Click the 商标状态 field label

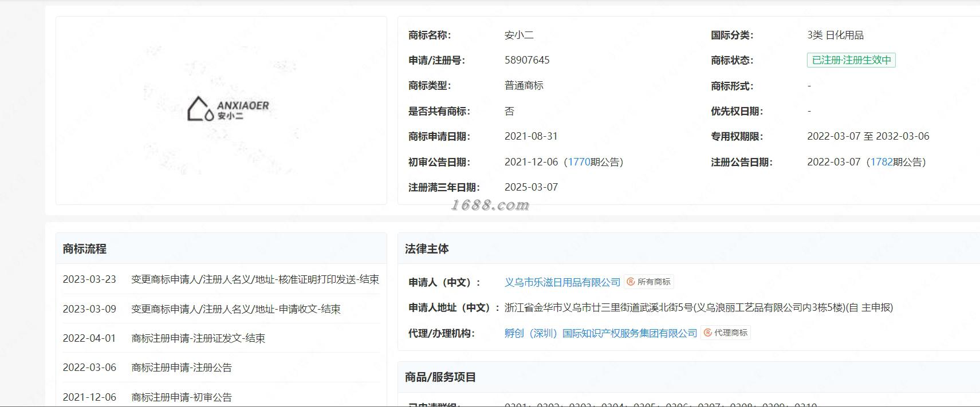[732, 60]
